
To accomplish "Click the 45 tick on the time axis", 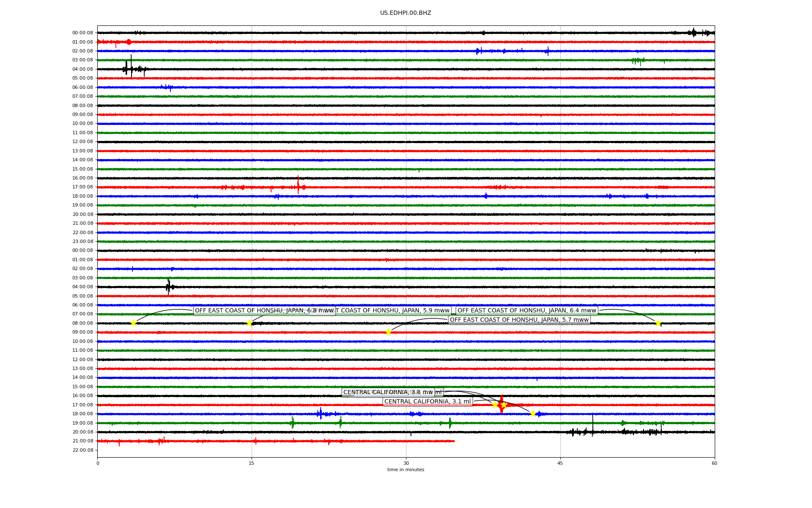I will pyautogui.click(x=560, y=463).
